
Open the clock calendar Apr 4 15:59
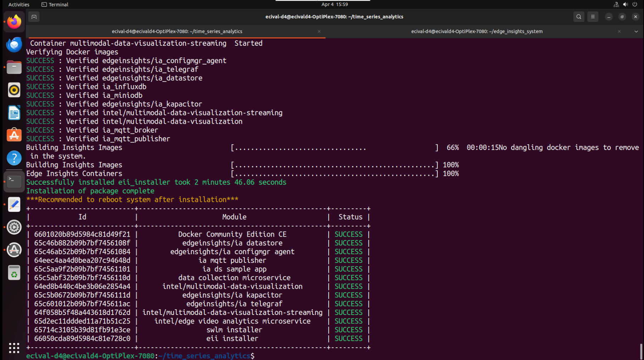click(x=335, y=5)
